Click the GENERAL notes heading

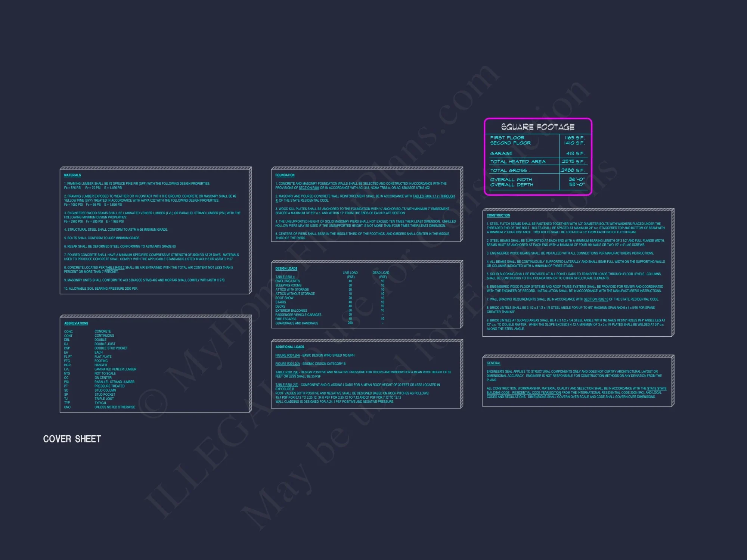pos(493,363)
